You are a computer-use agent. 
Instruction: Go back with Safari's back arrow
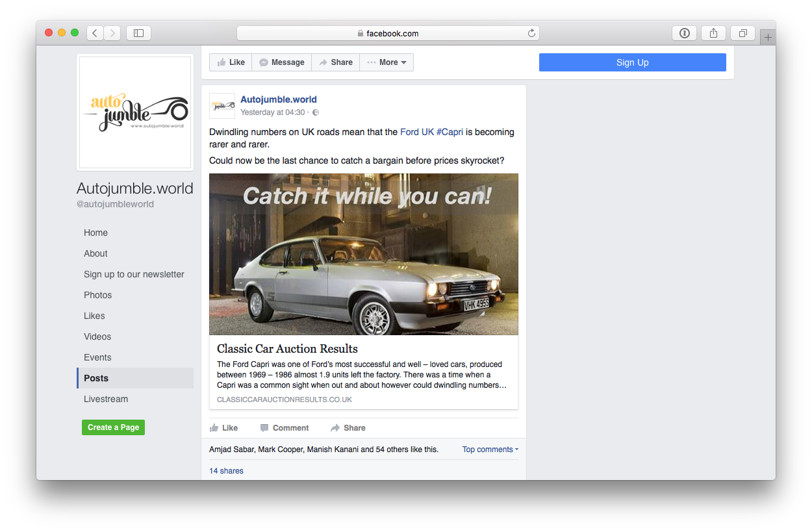click(x=95, y=33)
